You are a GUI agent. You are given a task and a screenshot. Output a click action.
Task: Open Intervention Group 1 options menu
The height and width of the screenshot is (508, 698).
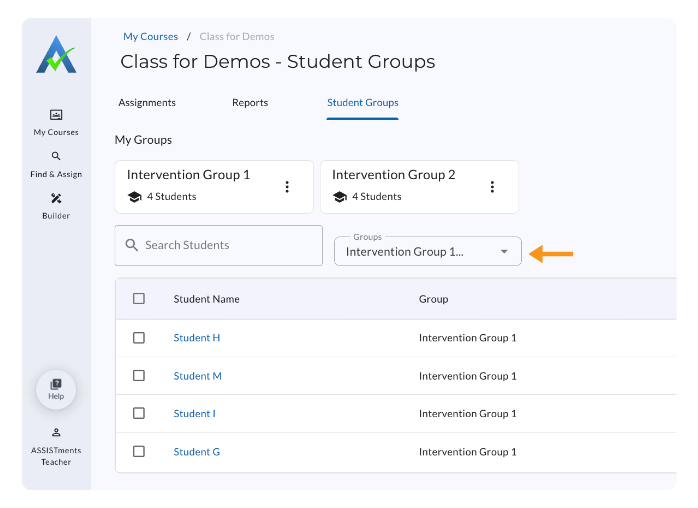point(287,186)
